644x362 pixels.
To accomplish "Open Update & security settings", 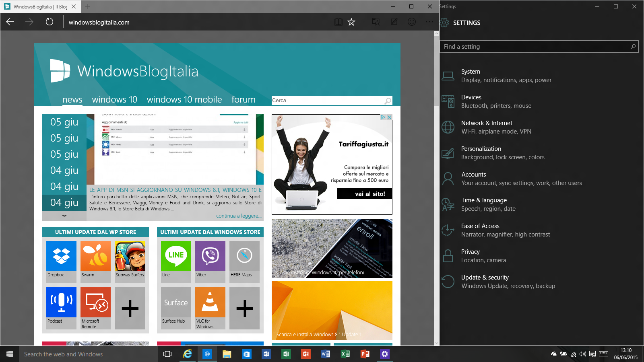I will [x=539, y=282].
